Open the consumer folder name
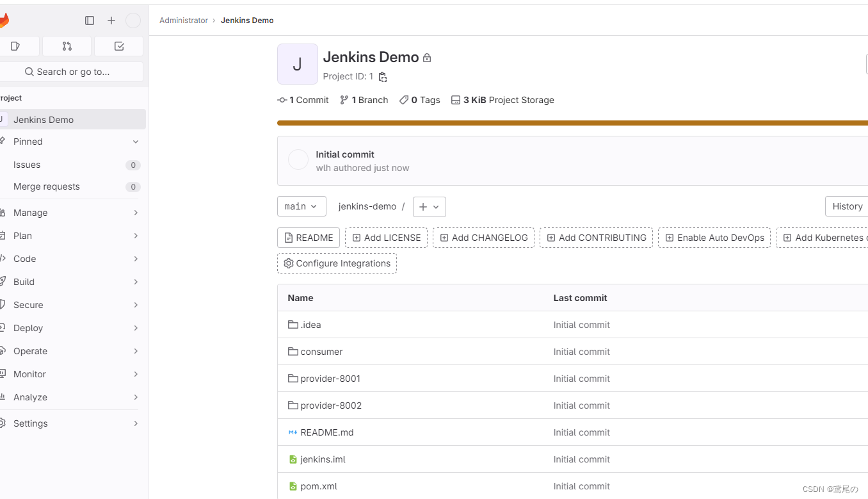868x499 pixels. pos(321,352)
